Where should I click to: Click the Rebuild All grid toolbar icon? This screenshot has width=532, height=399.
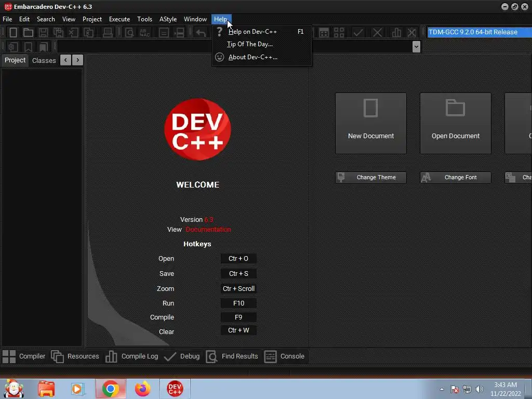(339, 33)
